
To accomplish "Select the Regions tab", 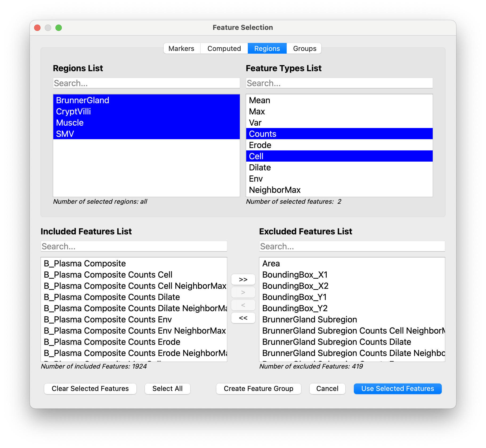I will 267,48.
